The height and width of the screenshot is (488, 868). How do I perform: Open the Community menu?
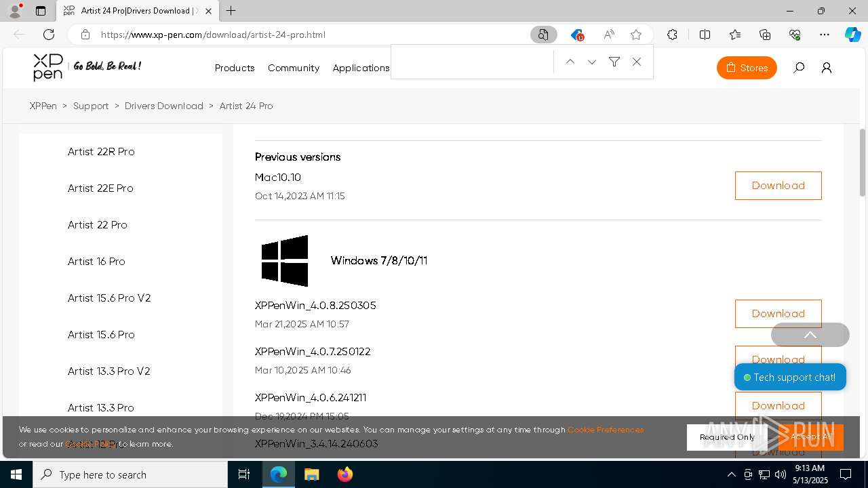(x=294, y=68)
